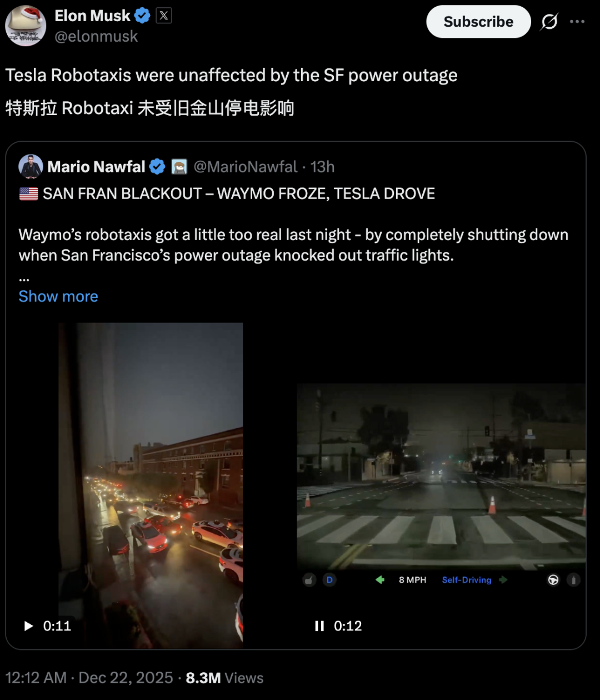Open the 12:12 AM Dec 22 timestamp
600x700 pixels.
click(89, 678)
